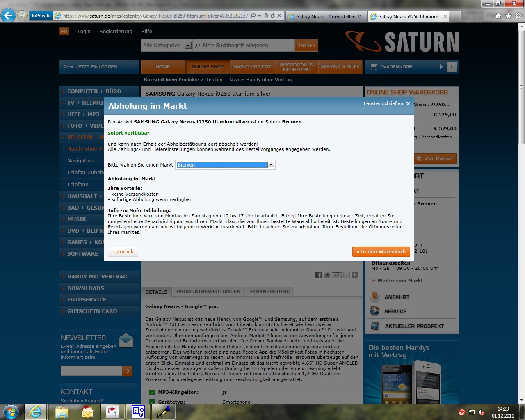Open the Favorites star icon
Image resolution: width=525 pixels, height=420 pixels.
[x=509, y=16]
